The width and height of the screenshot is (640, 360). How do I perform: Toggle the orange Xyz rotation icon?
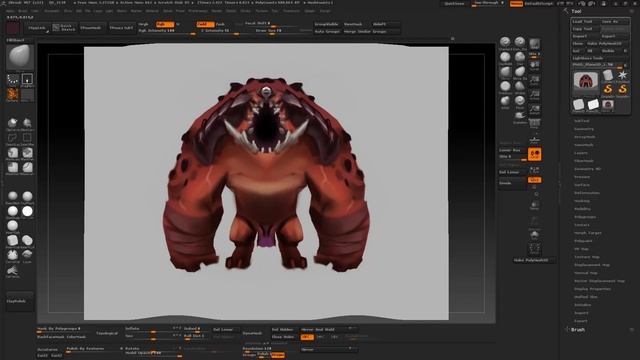534,180
